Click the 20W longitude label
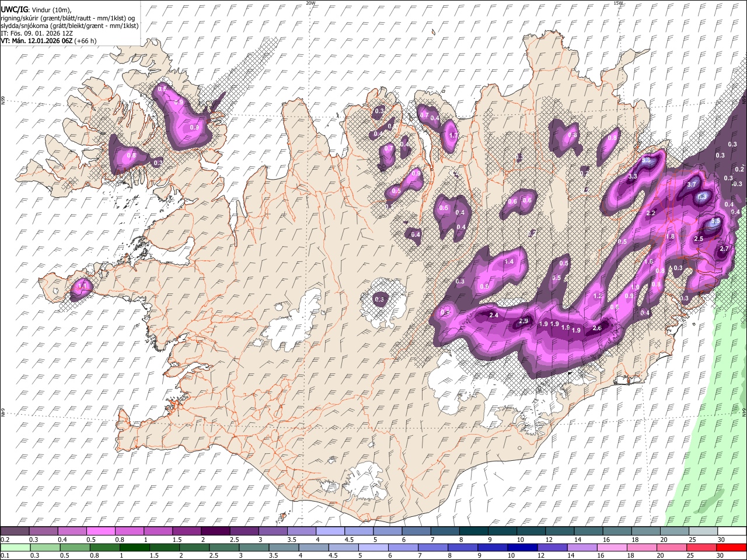This screenshot has width=747, height=560. [x=311, y=3]
